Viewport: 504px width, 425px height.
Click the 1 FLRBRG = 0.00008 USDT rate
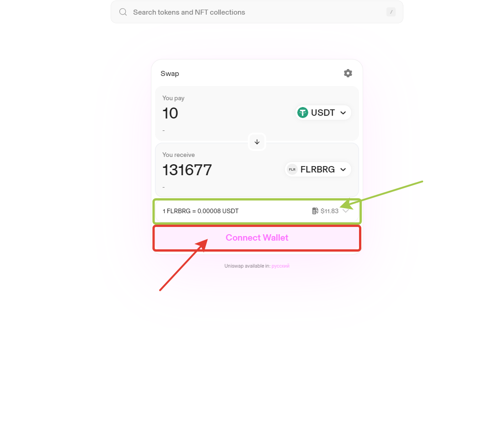click(x=200, y=211)
